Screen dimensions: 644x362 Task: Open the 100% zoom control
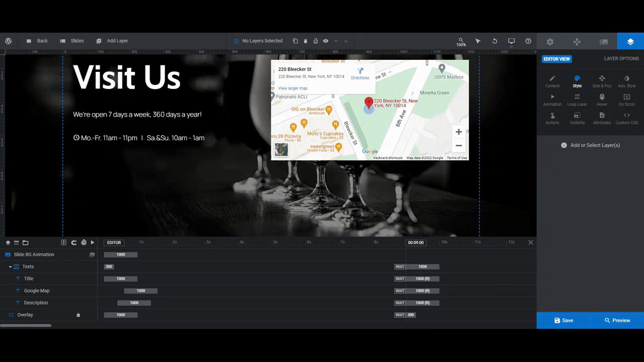click(461, 42)
